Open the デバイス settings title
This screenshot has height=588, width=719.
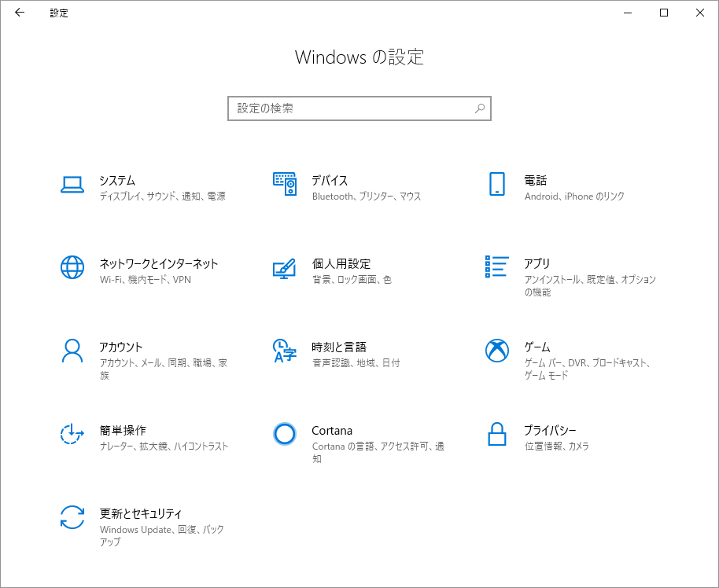pyautogui.click(x=330, y=181)
